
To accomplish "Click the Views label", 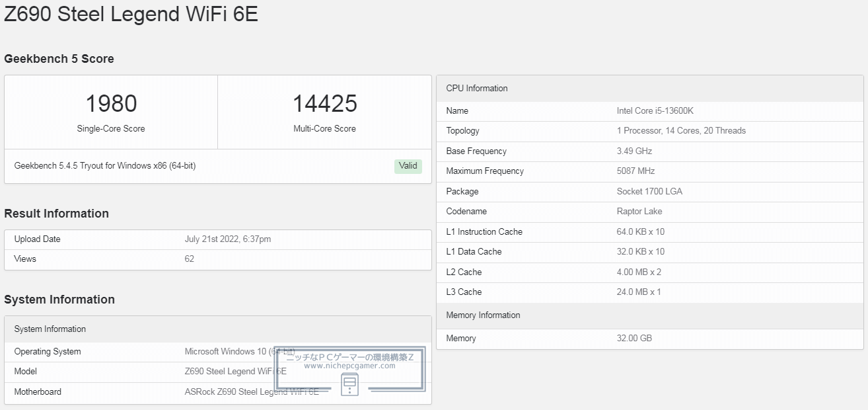I will 25,259.
